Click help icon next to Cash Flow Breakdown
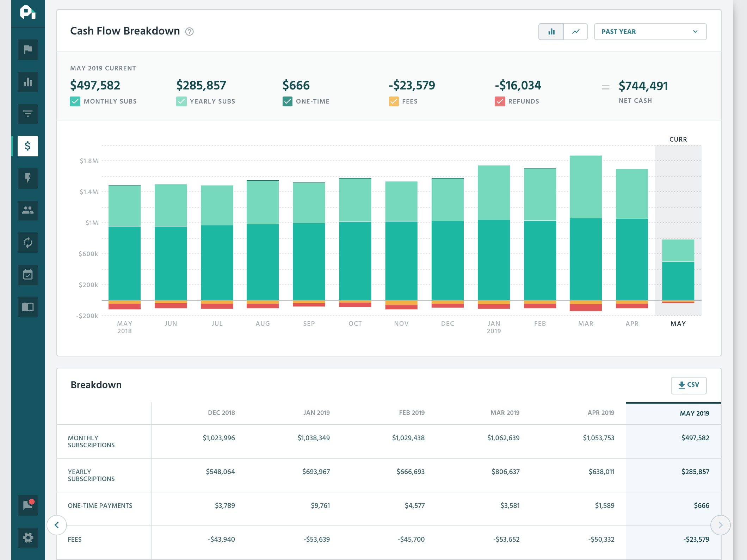747x560 pixels. coord(190,32)
